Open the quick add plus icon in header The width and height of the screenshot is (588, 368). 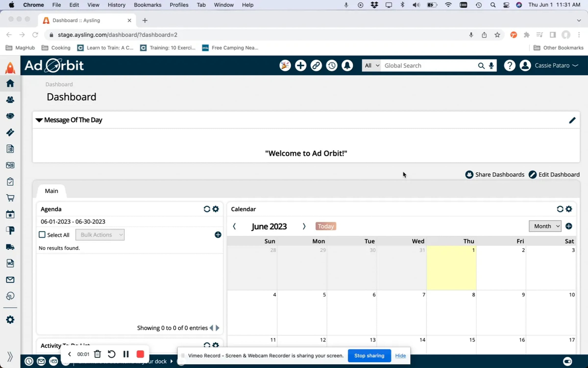pyautogui.click(x=300, y=66)
